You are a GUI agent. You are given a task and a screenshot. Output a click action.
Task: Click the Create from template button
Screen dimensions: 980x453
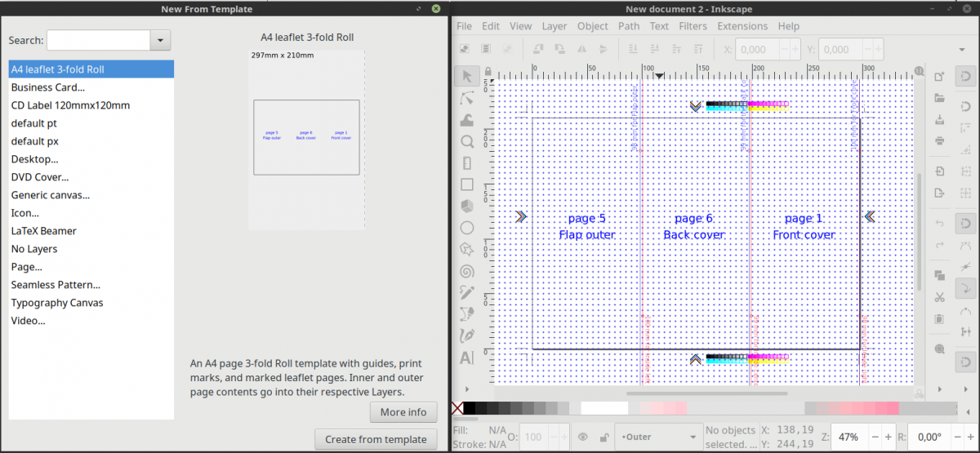point(376,439)
